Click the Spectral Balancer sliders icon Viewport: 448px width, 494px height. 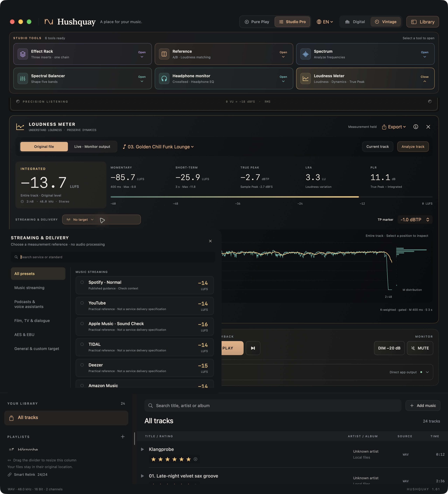pos(23,79)
